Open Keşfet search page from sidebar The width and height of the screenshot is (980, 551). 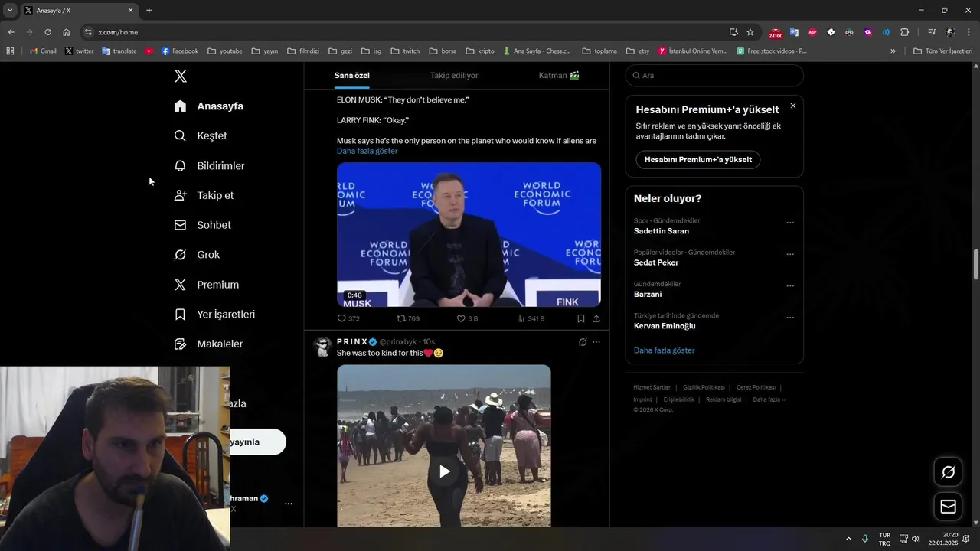(201, 135)
